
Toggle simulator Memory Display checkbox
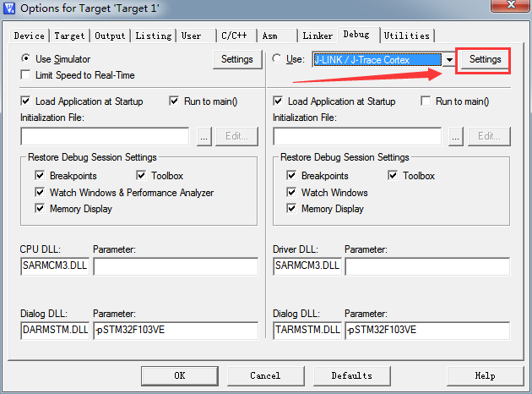click(40, 208)
